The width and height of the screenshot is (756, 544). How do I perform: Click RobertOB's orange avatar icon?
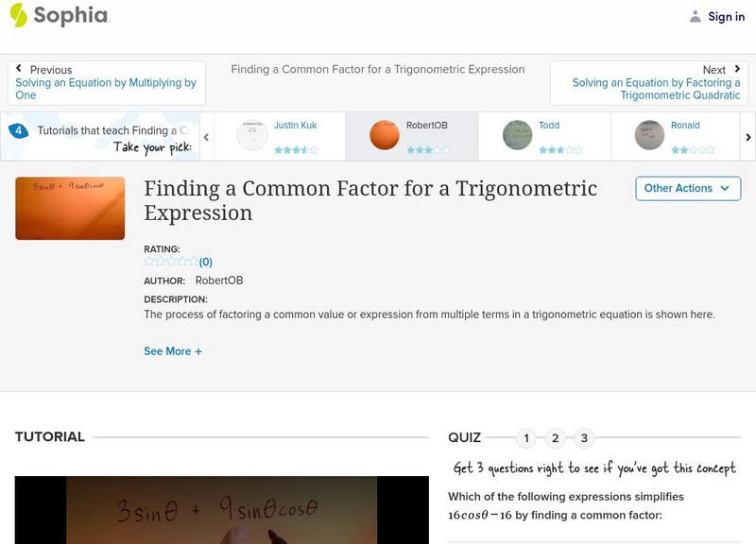click(385, 135)
